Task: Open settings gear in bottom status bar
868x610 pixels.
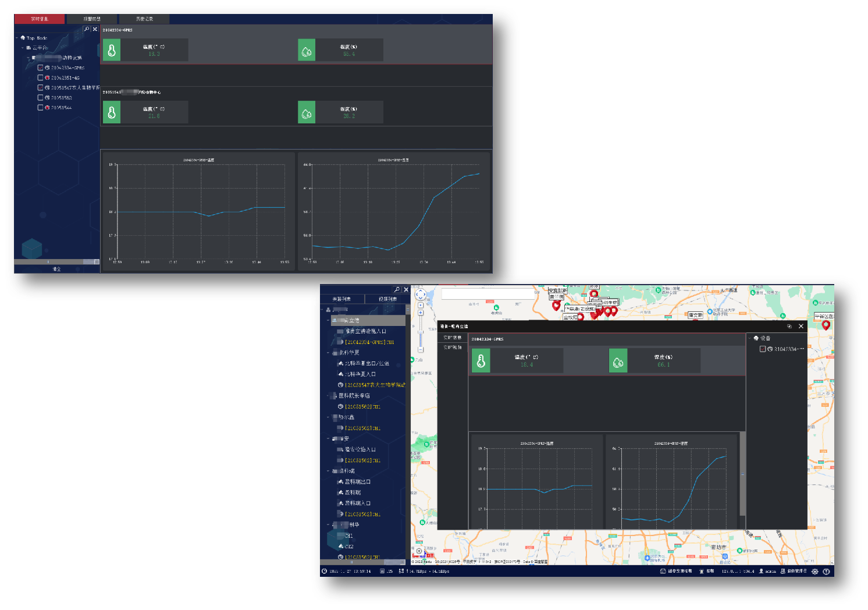Action: 814,572
